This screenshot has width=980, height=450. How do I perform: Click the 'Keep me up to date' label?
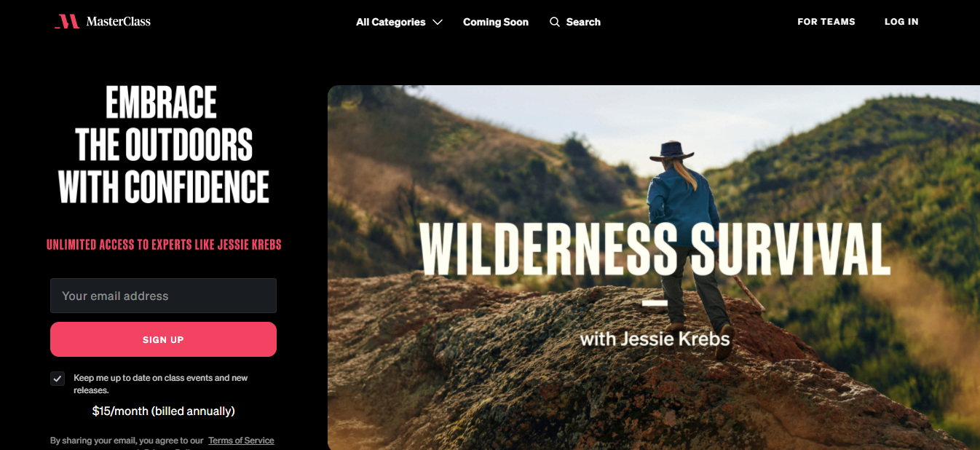coord(161,384)
